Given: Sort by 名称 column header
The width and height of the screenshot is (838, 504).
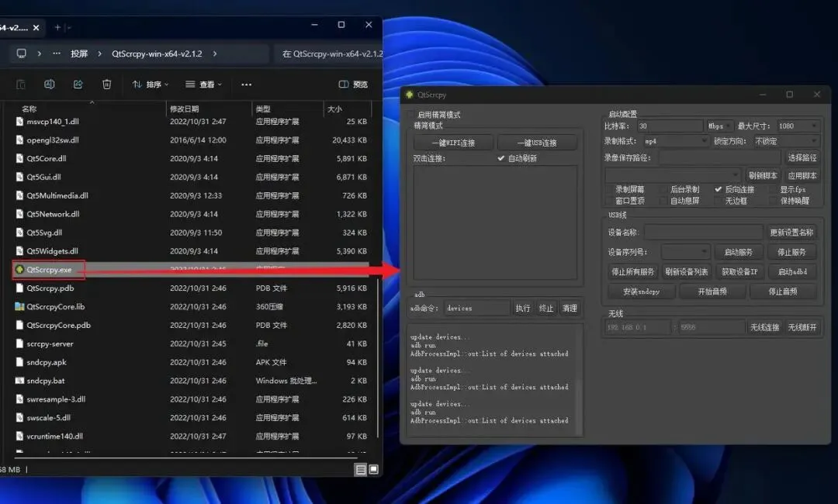Looking at the screenshot, I should click(x=29, y=109).
